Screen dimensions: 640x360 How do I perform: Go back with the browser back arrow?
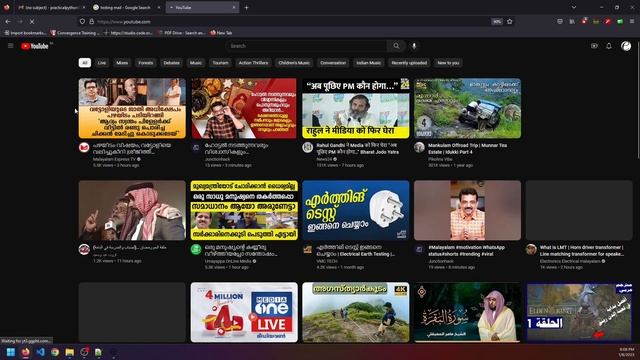point(8,22)
